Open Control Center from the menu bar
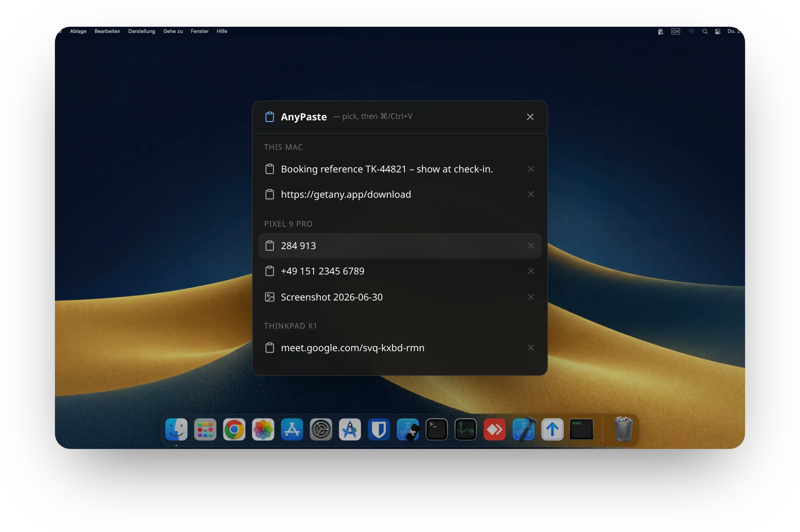 click(x=718, y=31)
